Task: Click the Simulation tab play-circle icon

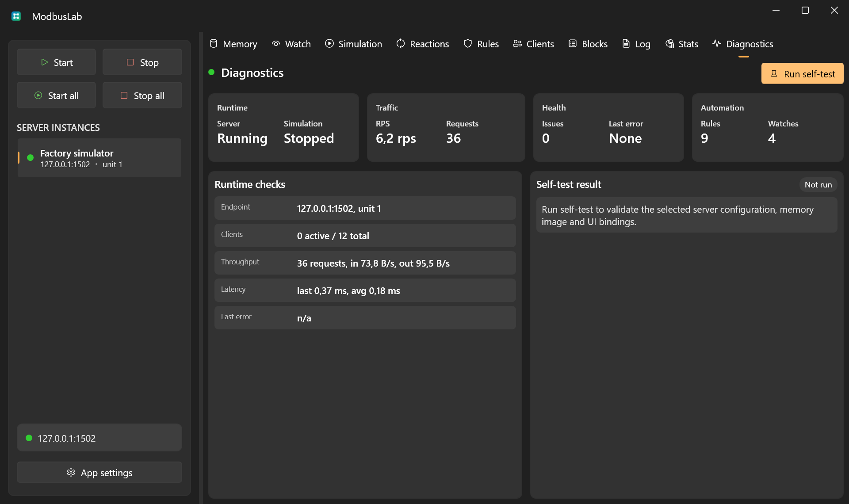Action: pos(329,44)
